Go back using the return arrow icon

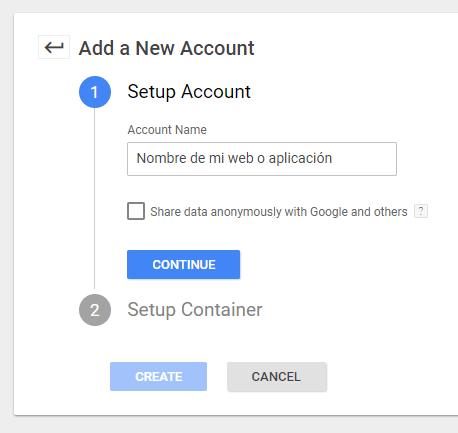[54, 47]
